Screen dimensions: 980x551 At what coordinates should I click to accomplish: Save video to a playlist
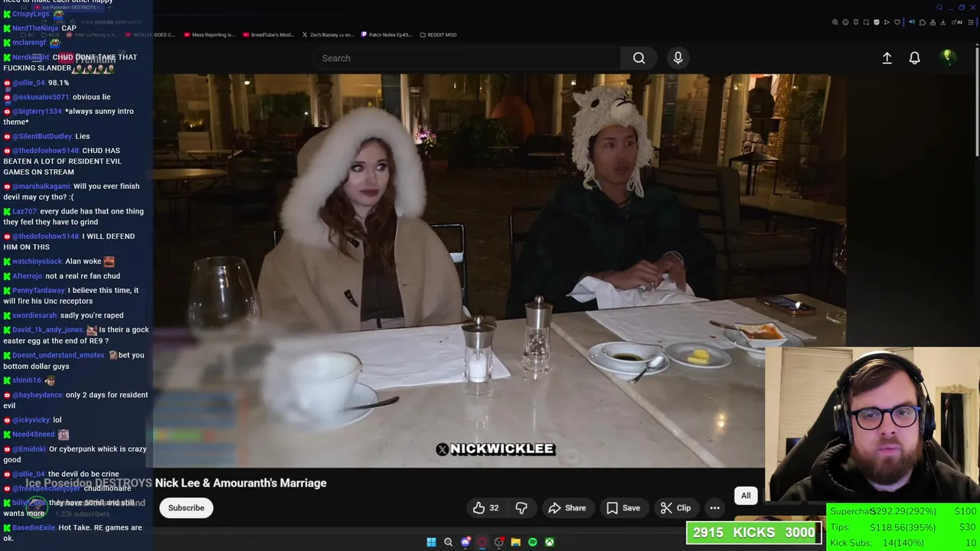(x=623, y=508)
